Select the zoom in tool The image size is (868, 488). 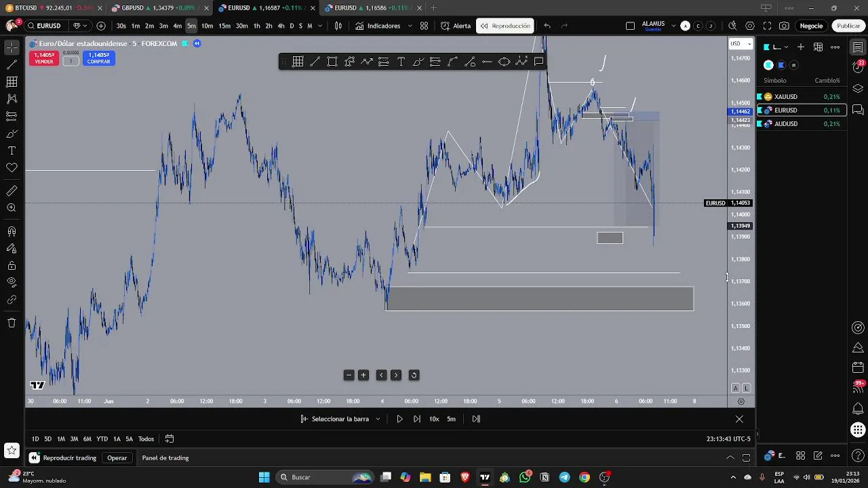[12, 208]
